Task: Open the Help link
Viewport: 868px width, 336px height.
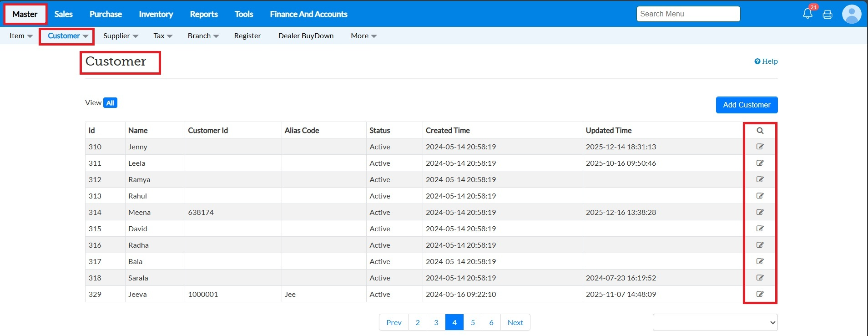Action: click(766, 61)
